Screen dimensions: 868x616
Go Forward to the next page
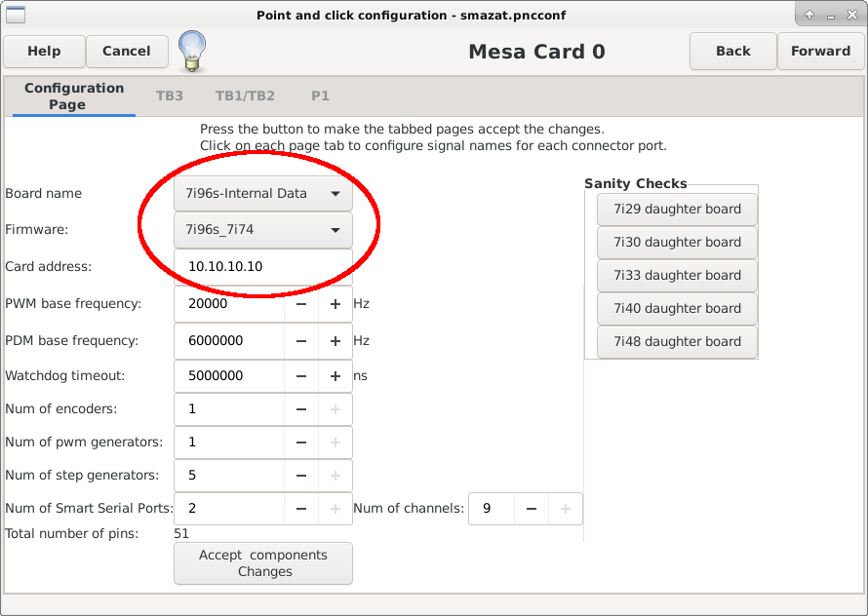click(x=820, y=51)
